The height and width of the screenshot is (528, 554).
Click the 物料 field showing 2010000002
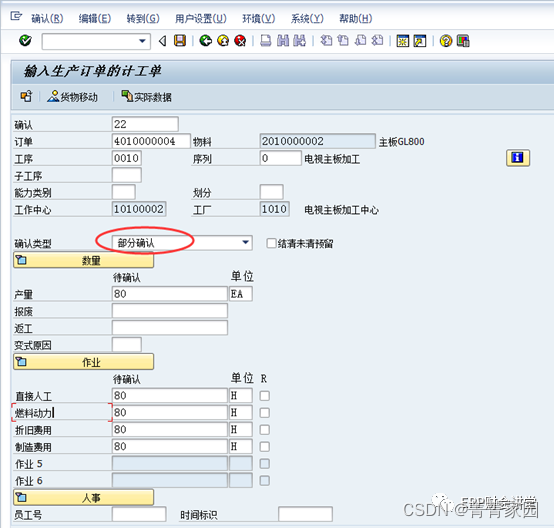[x=317, y=141]
